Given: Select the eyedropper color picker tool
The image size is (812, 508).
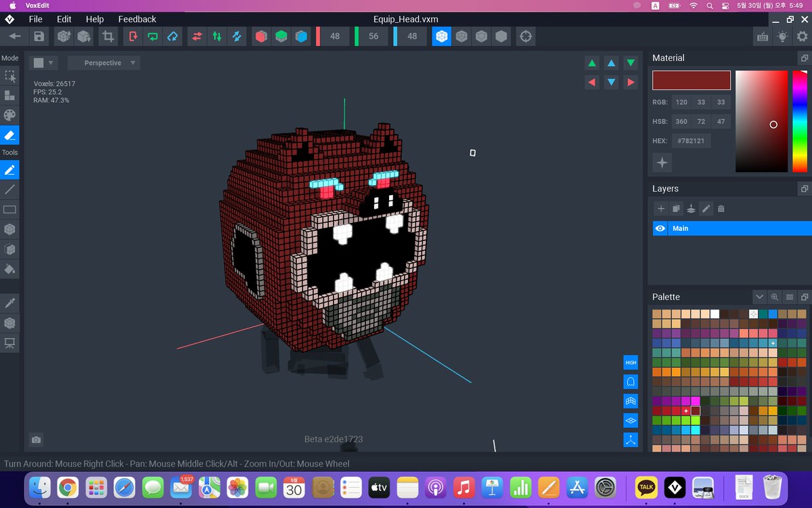Looking at the screenshot, I should pos(9,302).
